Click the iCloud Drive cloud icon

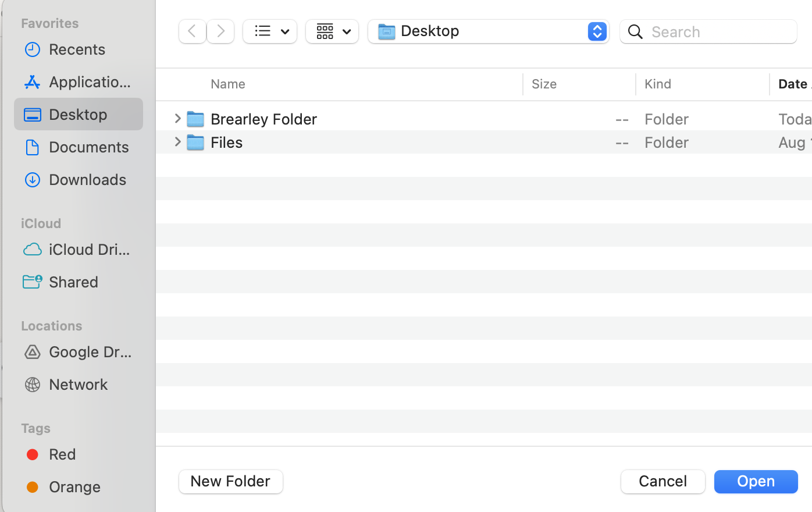33,250
